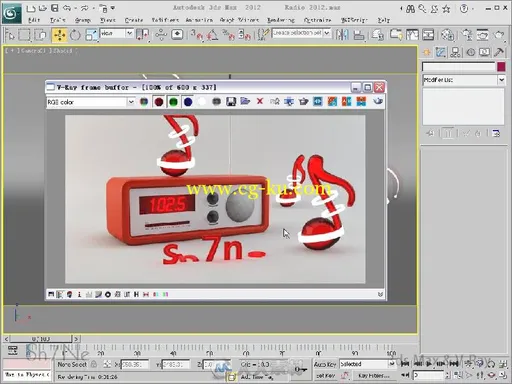Activate the Select and Uniform Scale tool
512x384 pixels.
(x=91, y=35)
